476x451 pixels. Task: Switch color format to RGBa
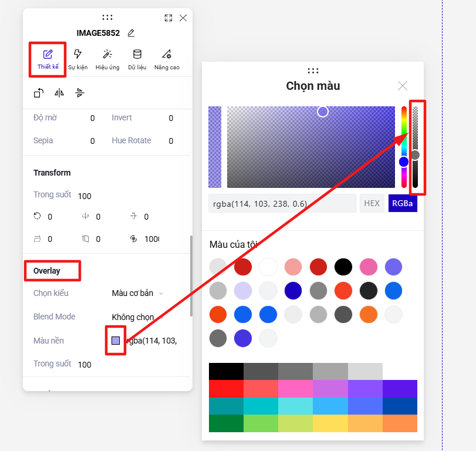pos(403,204)
